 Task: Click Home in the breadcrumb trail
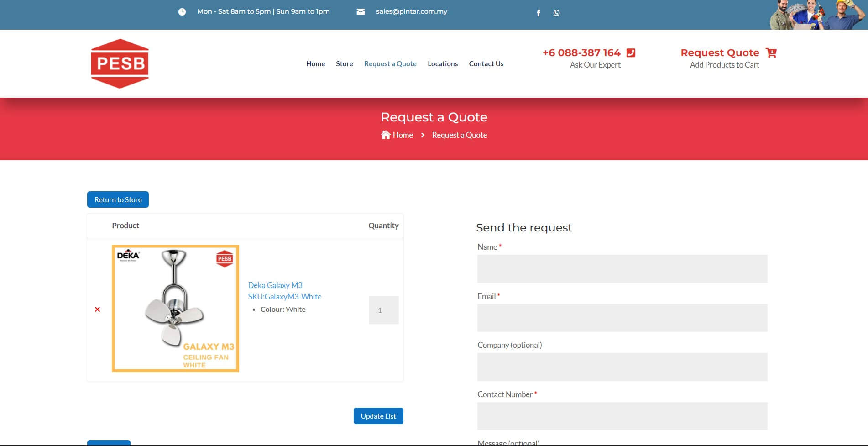point(403,135)
